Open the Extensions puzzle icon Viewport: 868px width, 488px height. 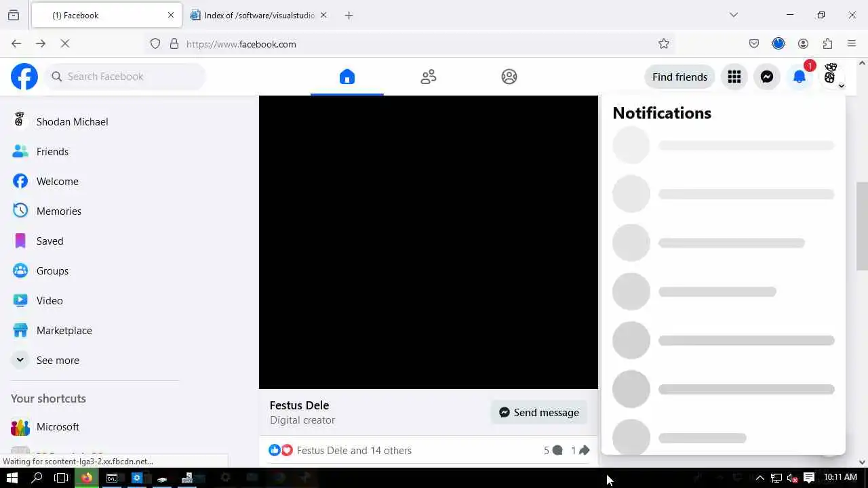(x=827, y=43)
